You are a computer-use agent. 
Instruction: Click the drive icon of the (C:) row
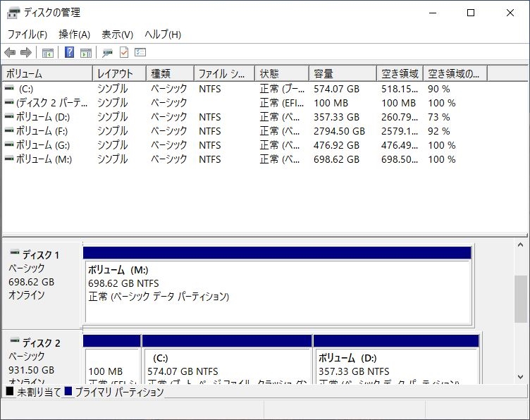[x=9, y=88]
